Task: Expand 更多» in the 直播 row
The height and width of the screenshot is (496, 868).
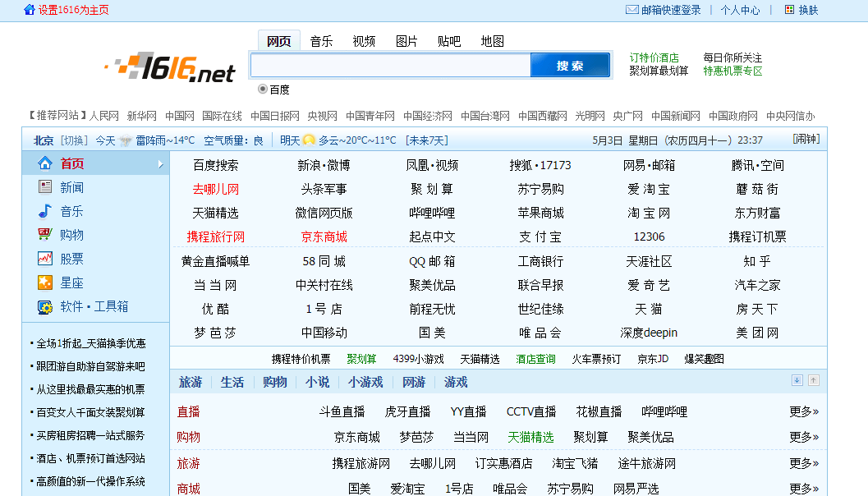Action: point(803,411)
